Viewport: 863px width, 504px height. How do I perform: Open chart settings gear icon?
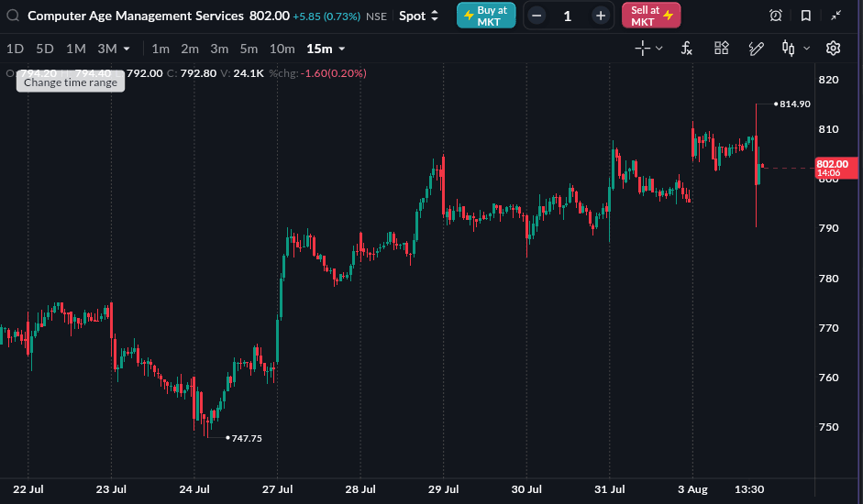834,49
